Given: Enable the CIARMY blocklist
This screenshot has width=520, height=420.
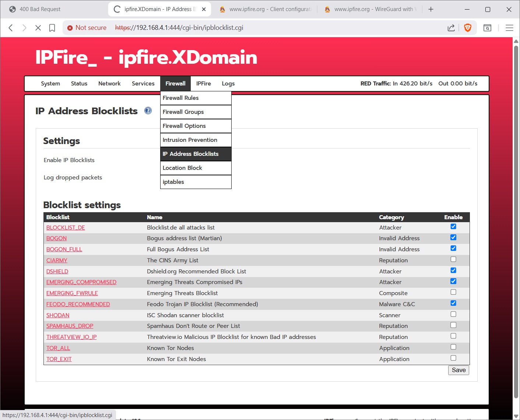Looking at the screenshot, I should (x=453, y=259).
